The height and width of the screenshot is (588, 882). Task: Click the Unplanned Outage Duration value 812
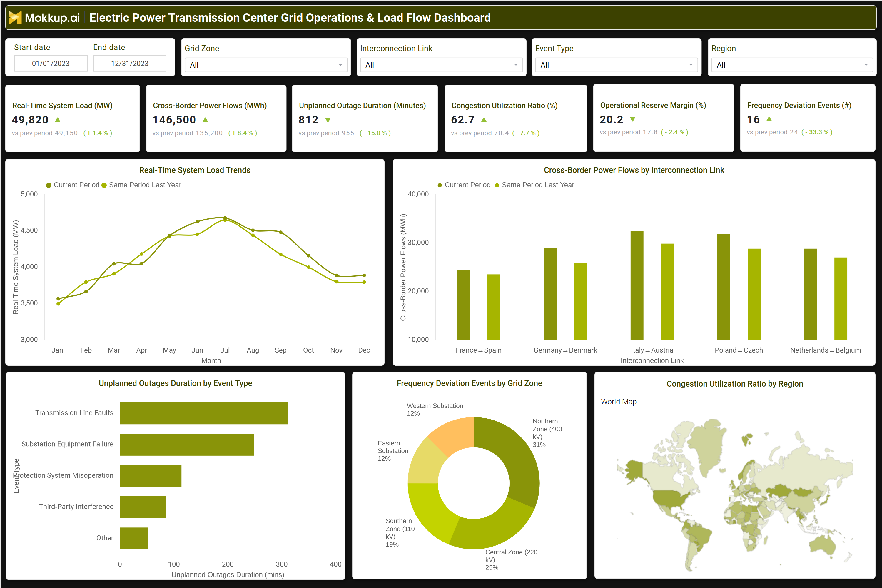click(x=308, y=120)
